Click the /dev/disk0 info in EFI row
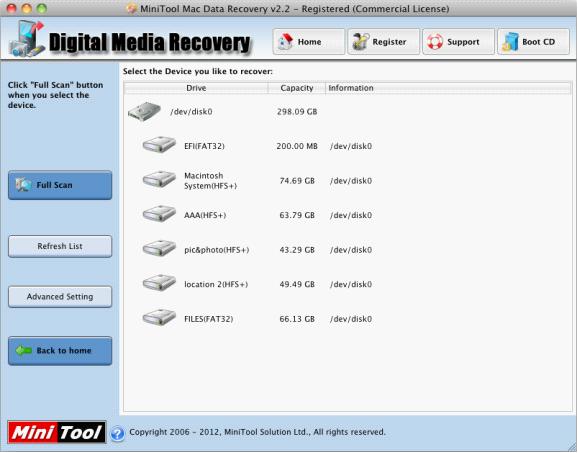 point(351,146)
